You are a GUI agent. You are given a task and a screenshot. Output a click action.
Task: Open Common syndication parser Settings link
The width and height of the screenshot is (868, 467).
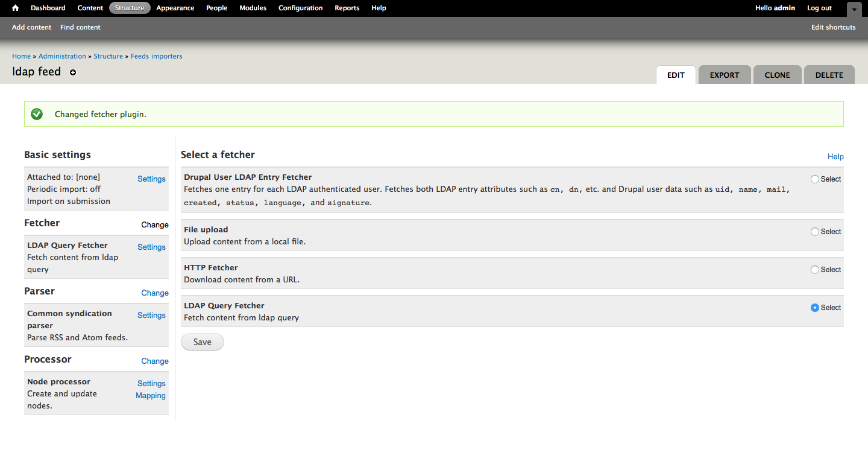[151, 316]
